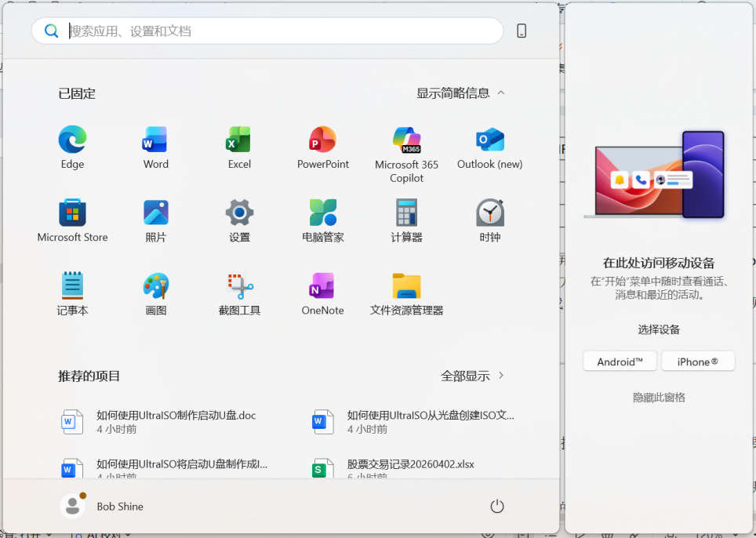The width and height of the screenshot is (756, 538).
Task: Launch Word from pinned apps
Action: pos(156,147)
